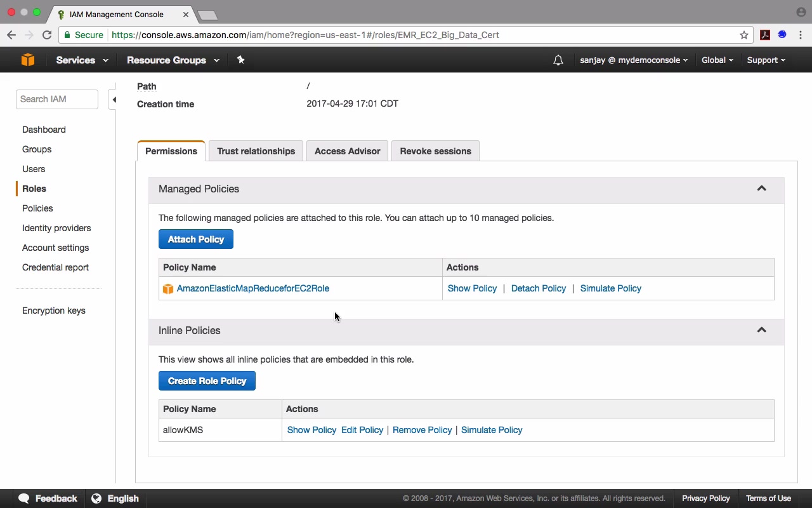Select Roles in the sidebar
812x508 pixels.
pyautogui.click(x=34, y=189)
